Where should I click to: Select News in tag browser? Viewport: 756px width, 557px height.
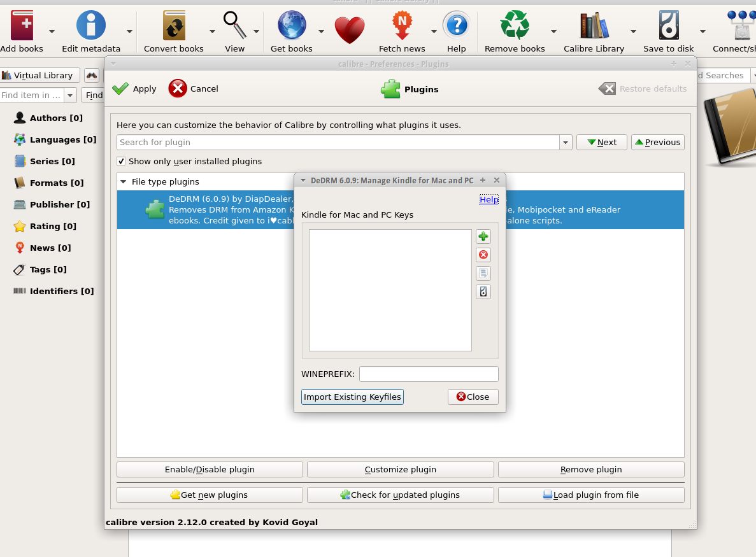50,248
